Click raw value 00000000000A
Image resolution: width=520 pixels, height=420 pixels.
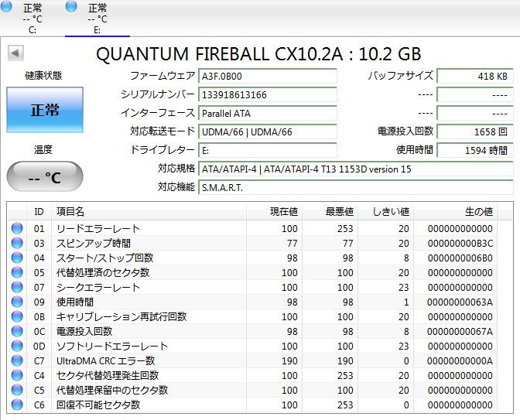[x=460, y=361]
